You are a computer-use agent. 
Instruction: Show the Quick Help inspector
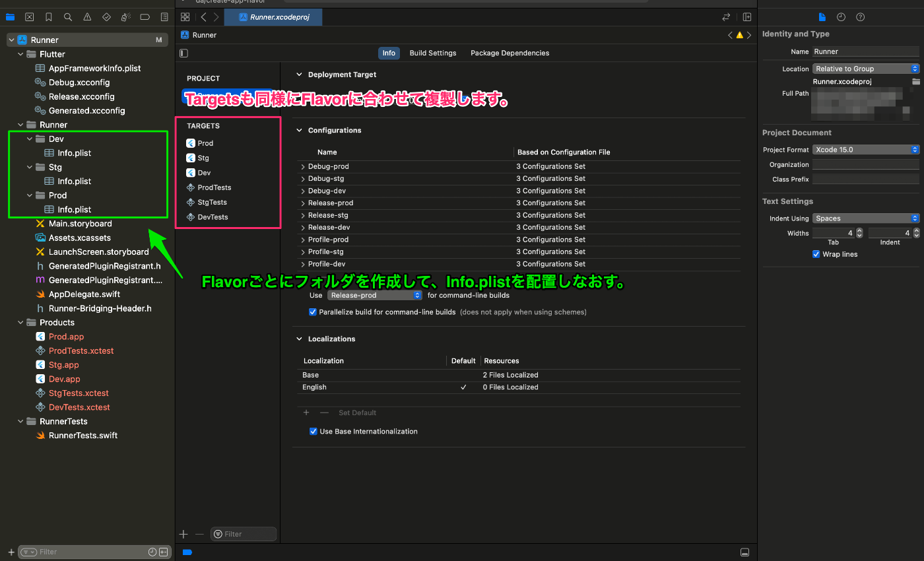[860, 17]
